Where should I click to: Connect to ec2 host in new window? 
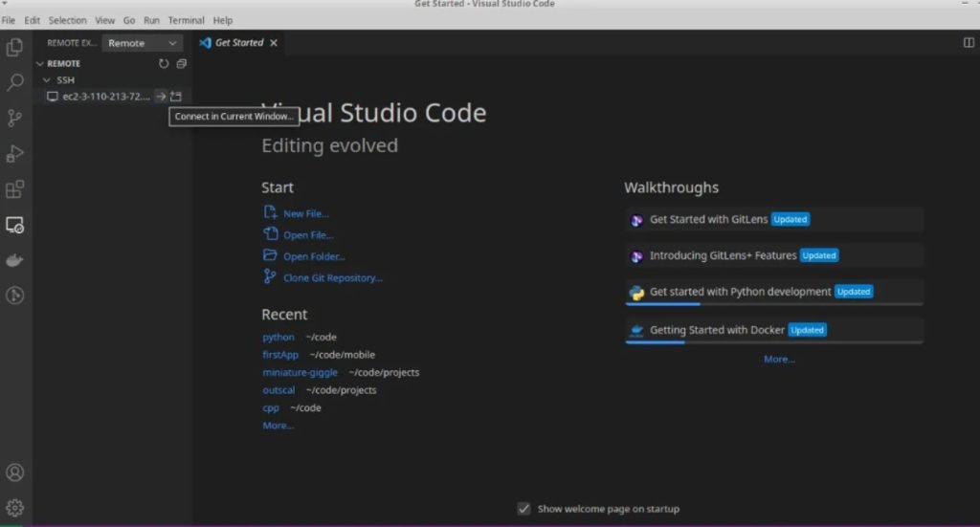click(x=176, y=97)
